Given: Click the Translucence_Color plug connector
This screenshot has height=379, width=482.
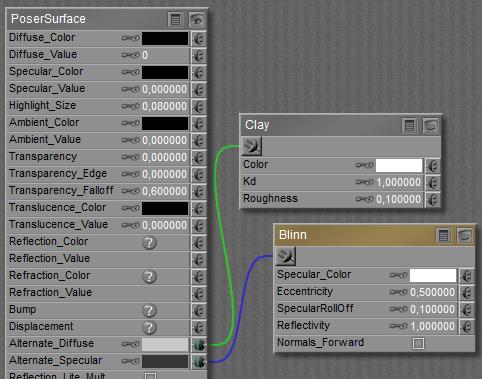Looking at the screenshot, I should [199, 208].
